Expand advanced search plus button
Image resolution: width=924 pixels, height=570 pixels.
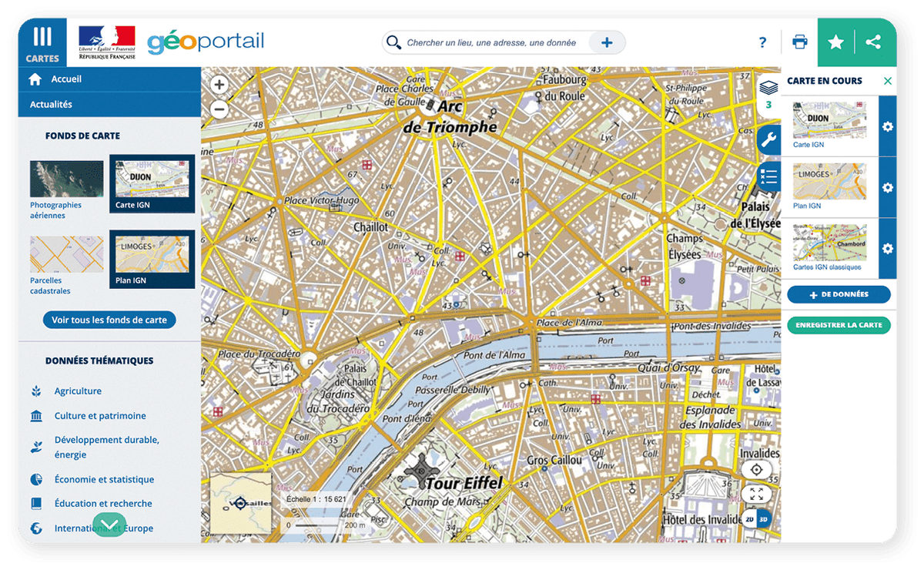607,43
